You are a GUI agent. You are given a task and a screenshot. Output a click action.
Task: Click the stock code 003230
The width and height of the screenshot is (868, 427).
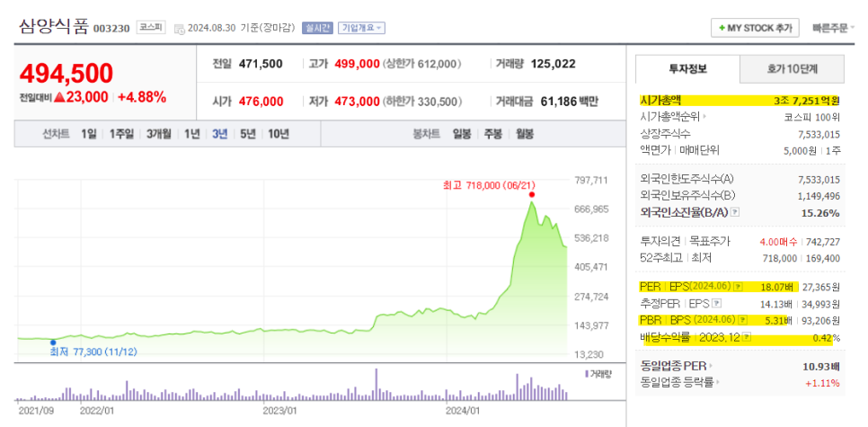pos(111,28)
